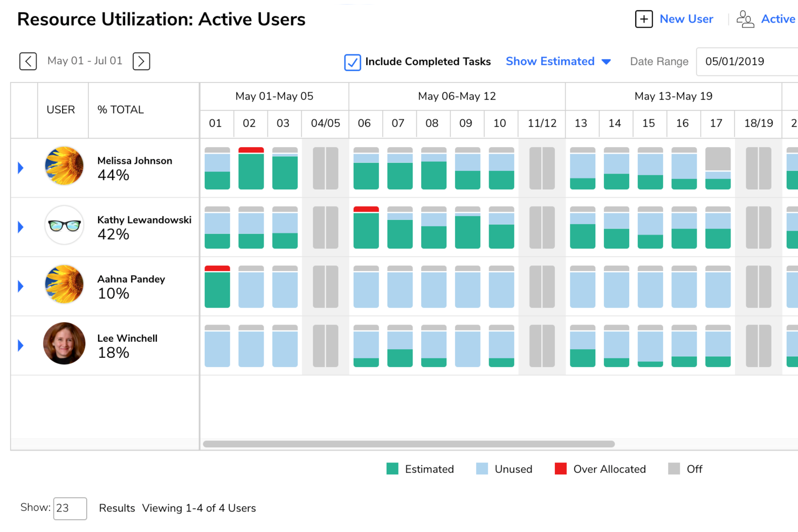
Task: Click Lee Winchell's profile photo
Action: tap(64, 344)
